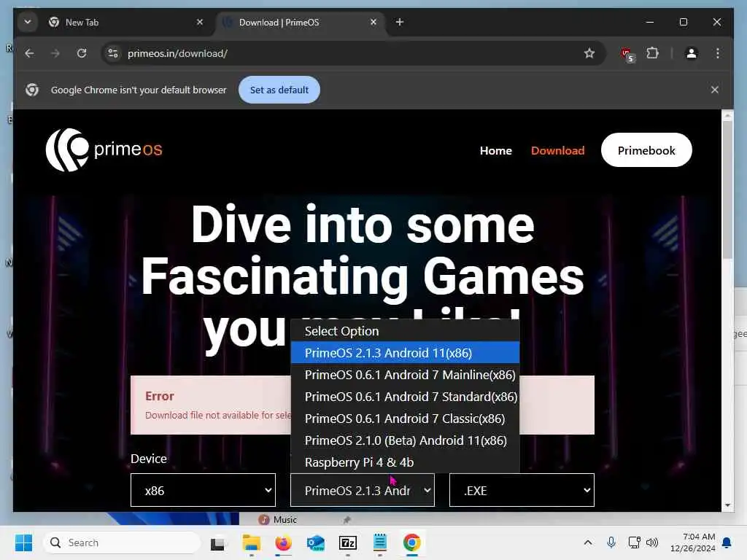Set Chrome as default browser

pyautogui.click(x=279, y=90)
